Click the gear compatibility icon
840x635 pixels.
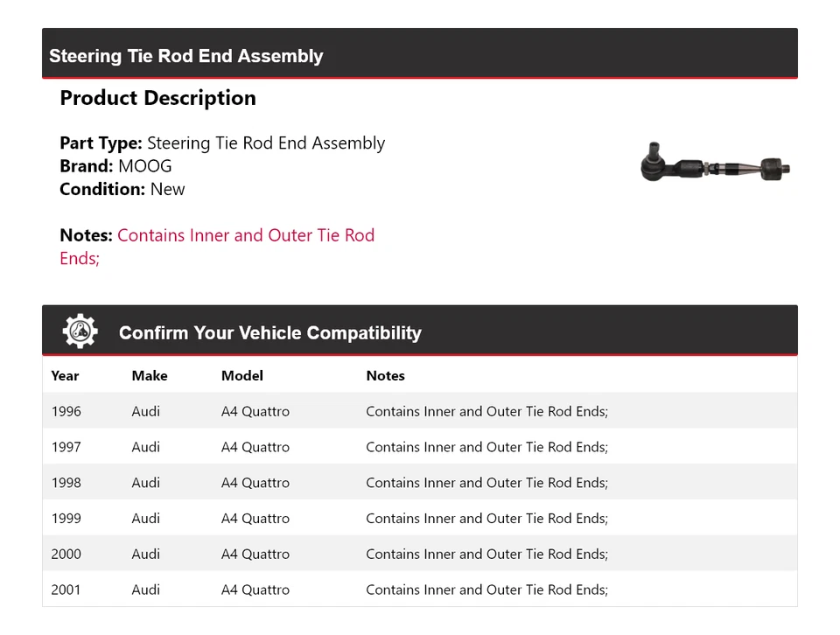click(x=80, y=331)
